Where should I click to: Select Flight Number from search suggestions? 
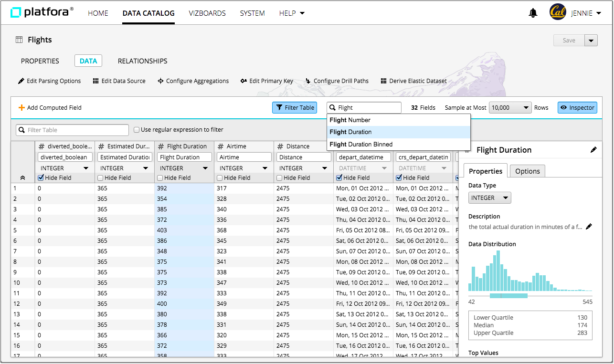coord(398,120)
